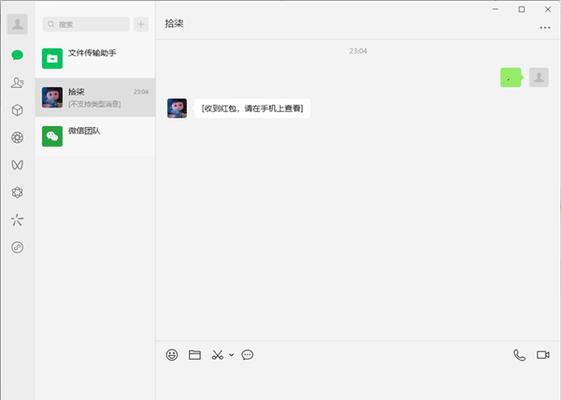Image resolution: width=561 pixels, height=400 pixels.
Task: Maximize the WeChat window
Action: pos(522,9)
